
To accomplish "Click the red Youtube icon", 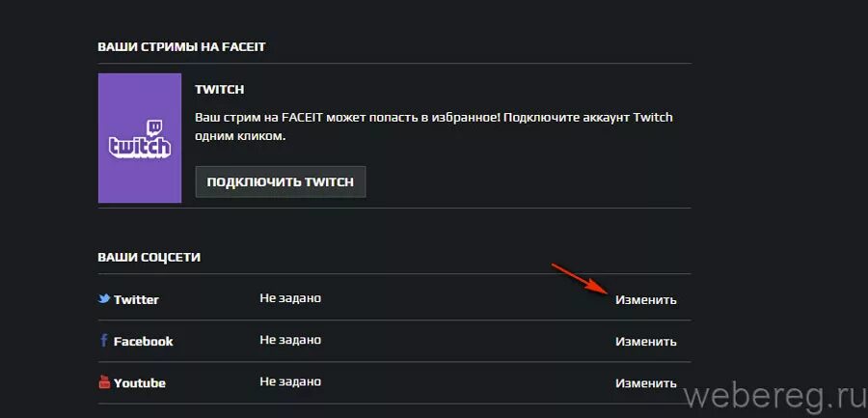I will coord(104,382).
